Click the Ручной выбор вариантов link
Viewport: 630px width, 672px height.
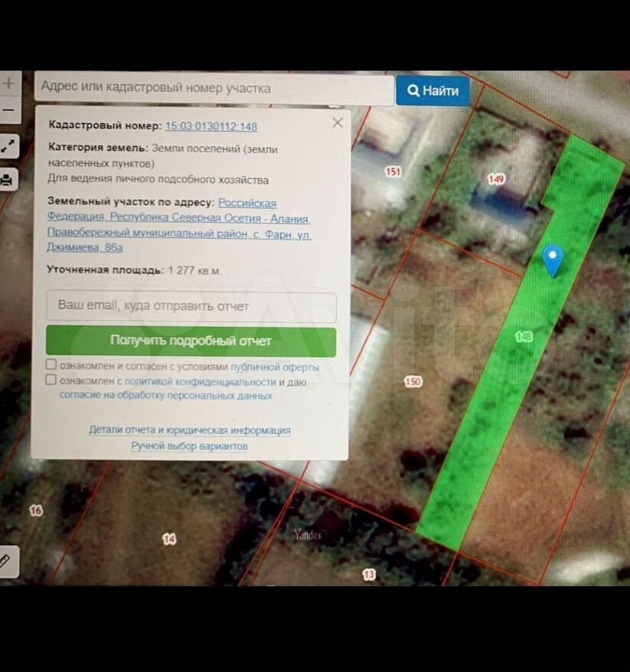189,445
